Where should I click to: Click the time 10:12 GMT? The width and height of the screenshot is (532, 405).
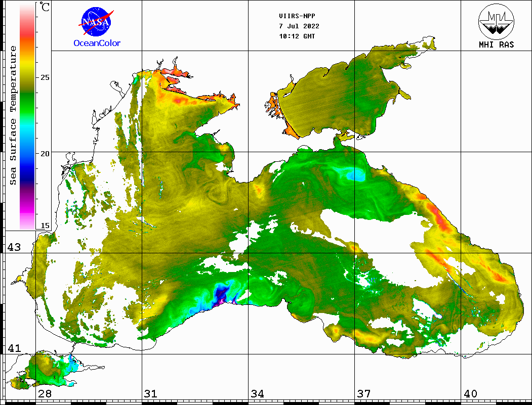point(297,36)
